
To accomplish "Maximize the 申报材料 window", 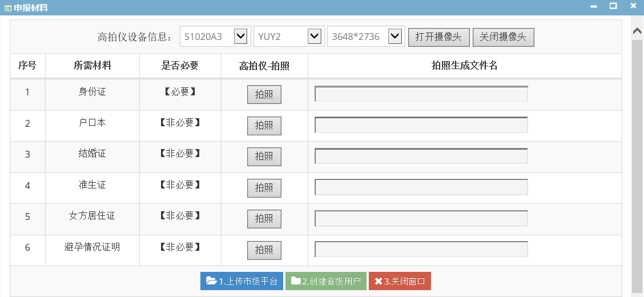I will [x=613, y=6].
